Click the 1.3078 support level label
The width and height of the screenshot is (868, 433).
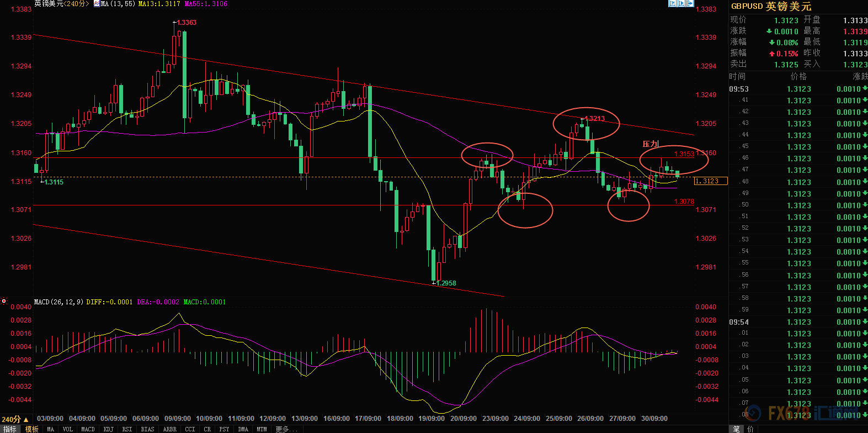click(684, 202)
